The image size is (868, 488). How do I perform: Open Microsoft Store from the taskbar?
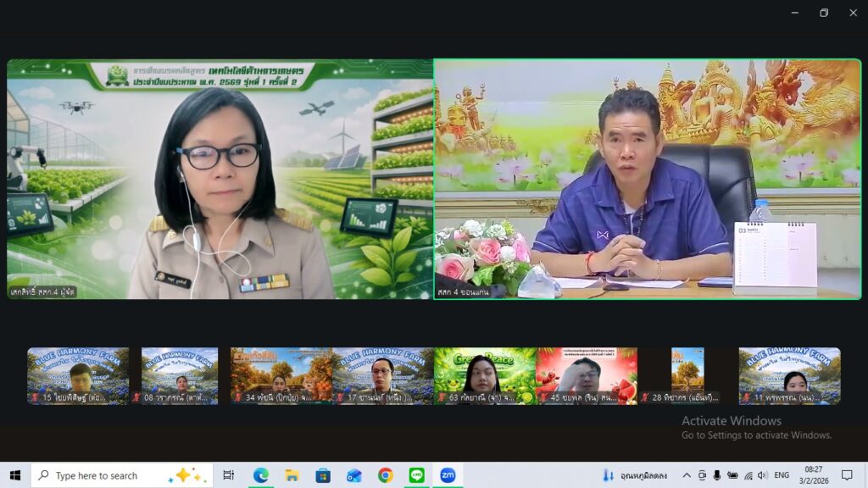click(323, 475)
